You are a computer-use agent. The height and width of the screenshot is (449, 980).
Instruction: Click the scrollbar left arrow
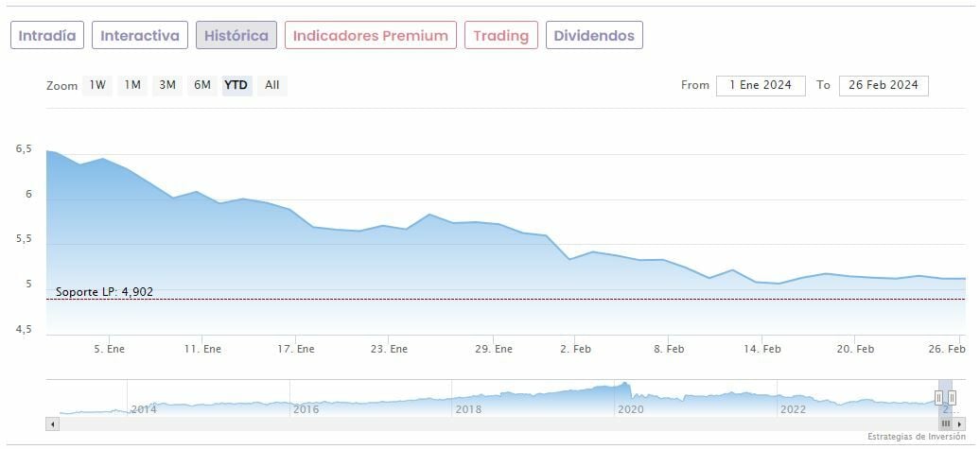pyautogui.click(x=52, y=424)
